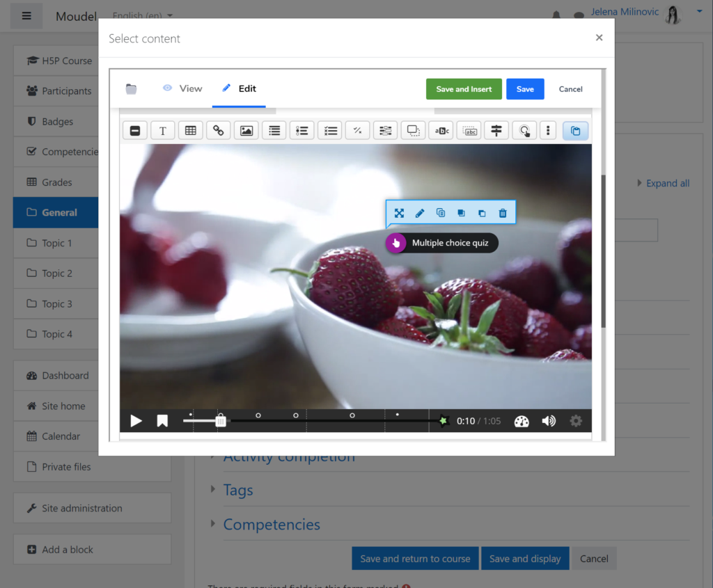Play the interactive video
This screenshot has width=713, height=588.
[136, 421]
